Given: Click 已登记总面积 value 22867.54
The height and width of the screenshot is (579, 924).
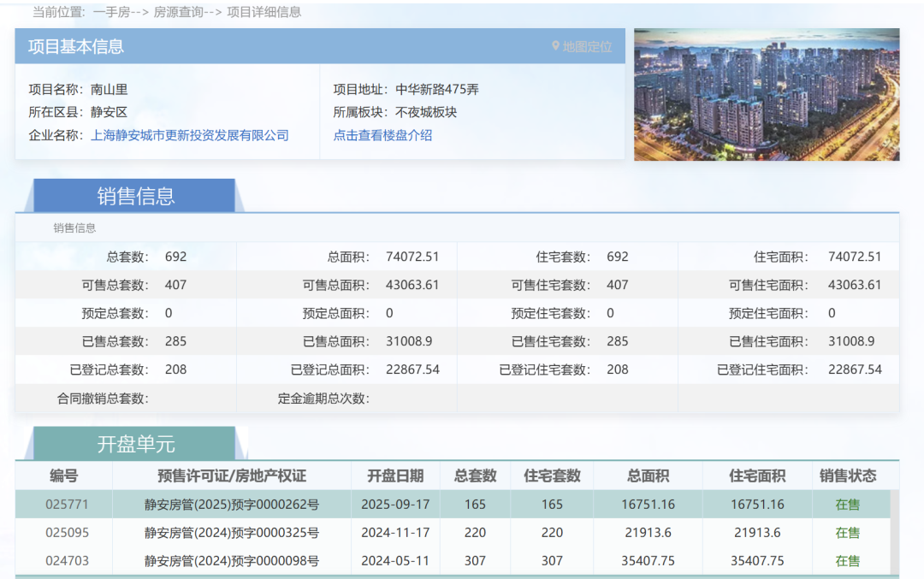Looking at the screenshot, I should pos(412,370).
